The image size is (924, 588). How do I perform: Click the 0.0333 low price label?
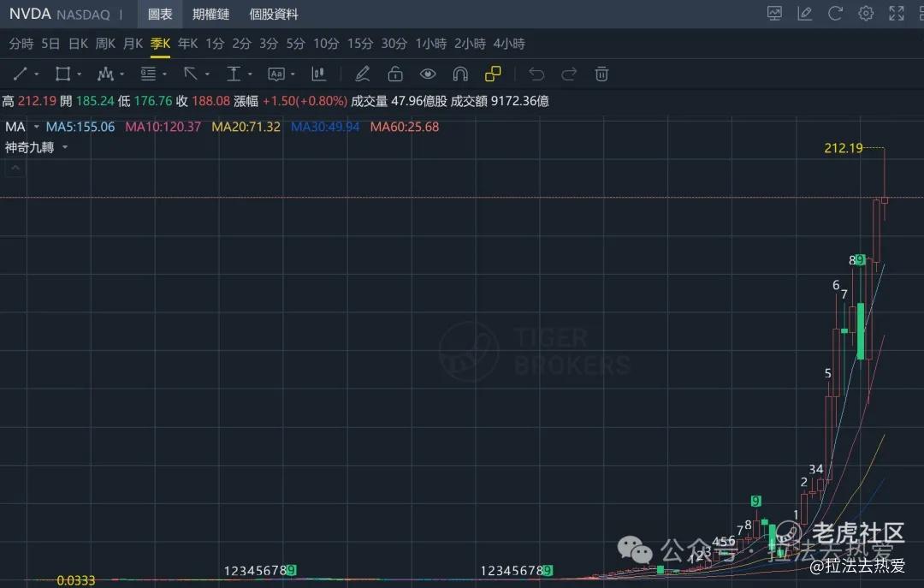76,581
